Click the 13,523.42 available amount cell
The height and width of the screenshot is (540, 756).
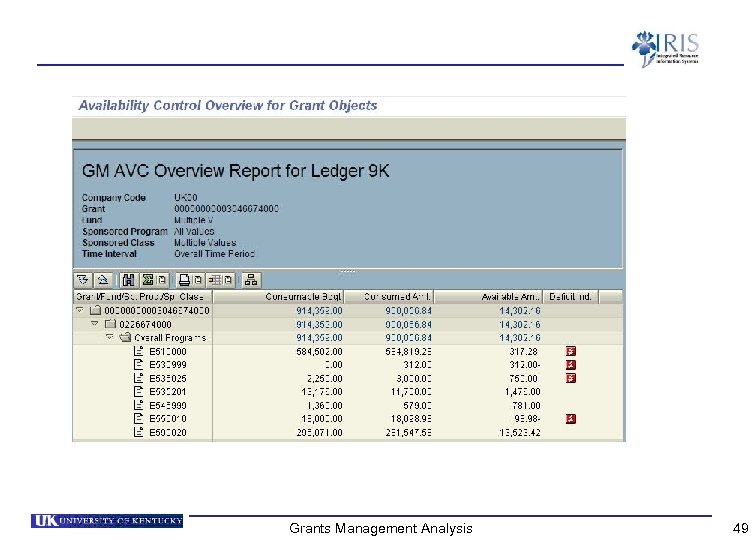[520, 432]
